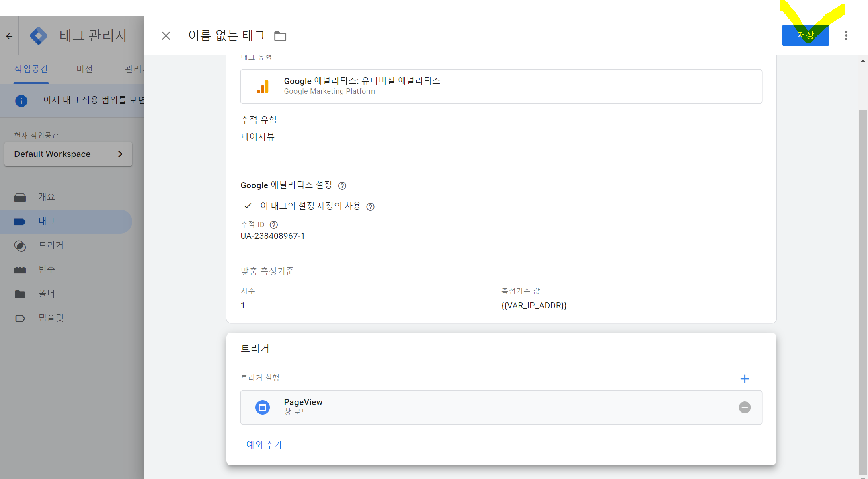Click the vertical scrollbar on right
868x479 pixels.
(x=862, y=282)
